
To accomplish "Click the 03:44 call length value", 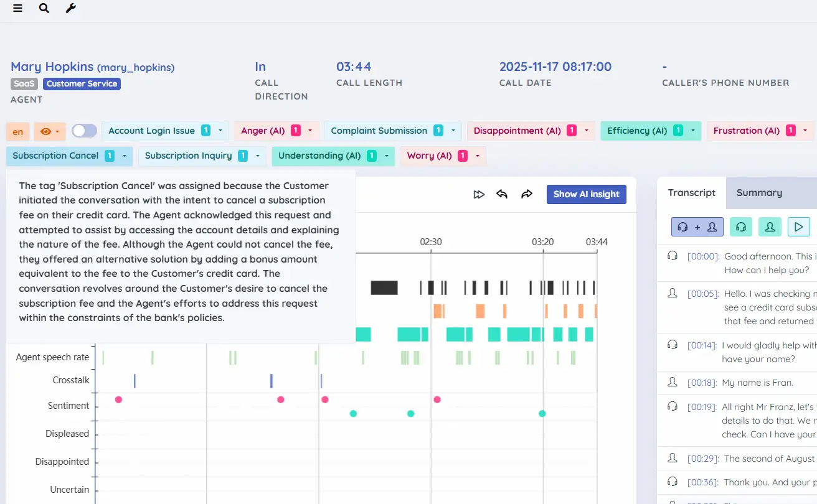I will (x=354, y=67).
